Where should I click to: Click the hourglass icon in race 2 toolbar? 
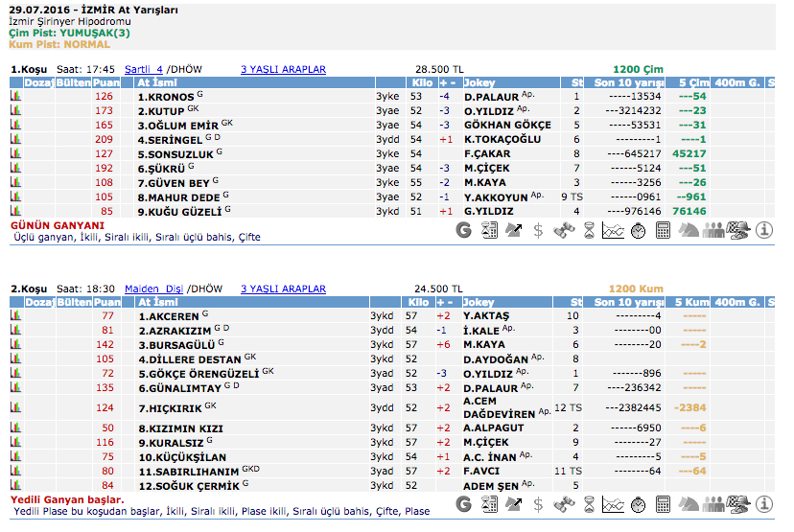pyautogui.click(x=589, y=504)
